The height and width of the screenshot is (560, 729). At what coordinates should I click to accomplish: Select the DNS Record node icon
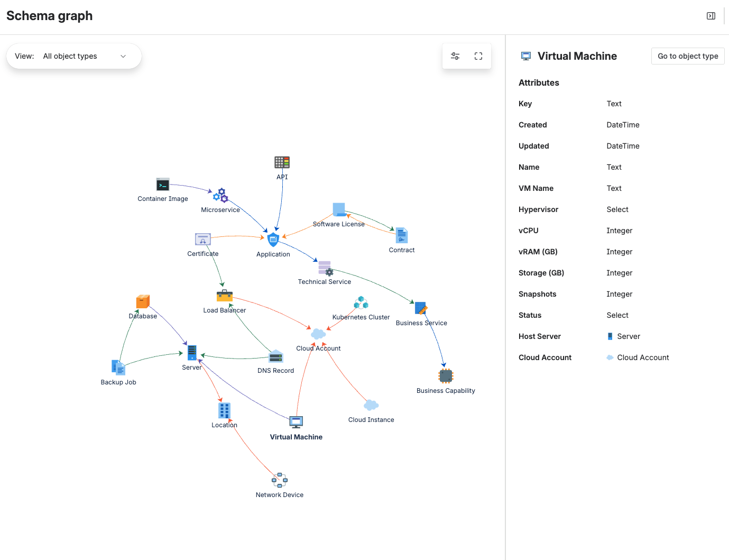pos(275,356)
